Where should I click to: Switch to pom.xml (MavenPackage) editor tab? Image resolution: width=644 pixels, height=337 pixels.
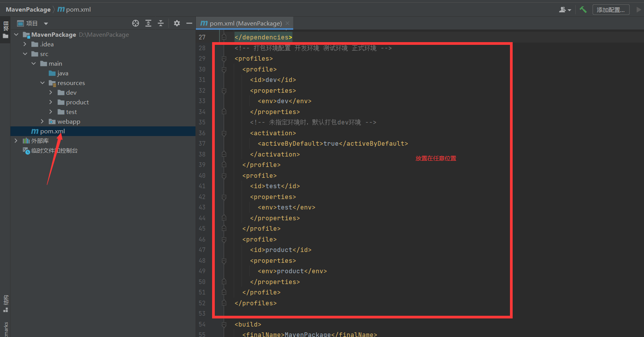click(x=245, y=23)
